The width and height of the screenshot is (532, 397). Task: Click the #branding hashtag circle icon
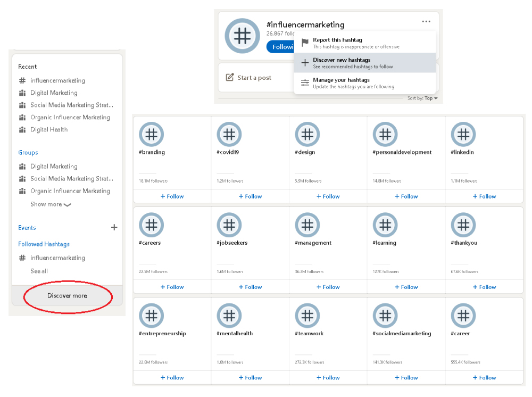click(151, 135)
